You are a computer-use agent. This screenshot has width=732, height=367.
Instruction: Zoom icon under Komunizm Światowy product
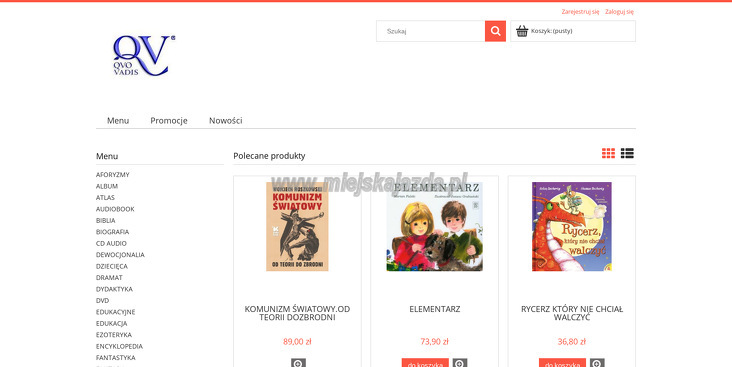coord(298,363)
